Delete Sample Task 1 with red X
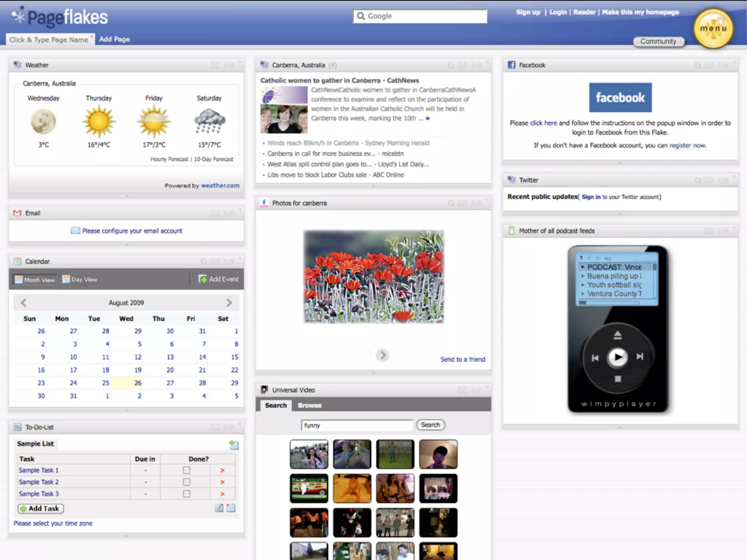The image size is (747, 560). [x=222, y=470]
